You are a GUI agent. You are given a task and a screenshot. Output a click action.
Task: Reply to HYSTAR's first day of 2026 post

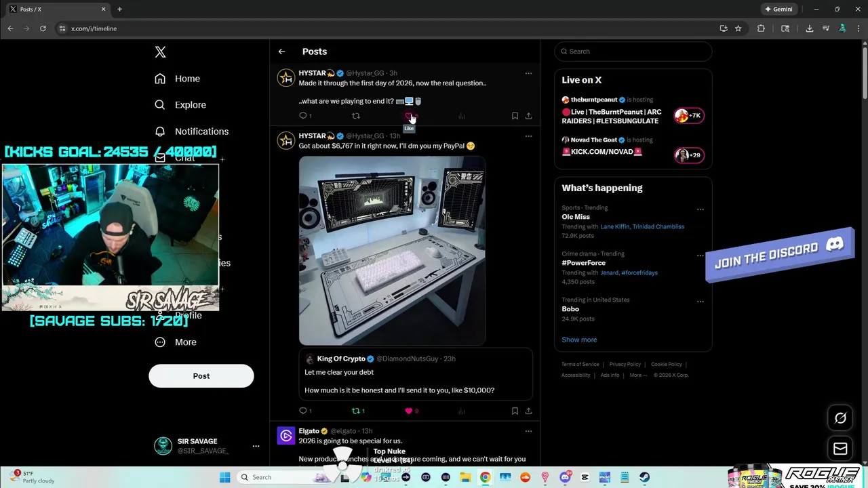tap(303, 116)
